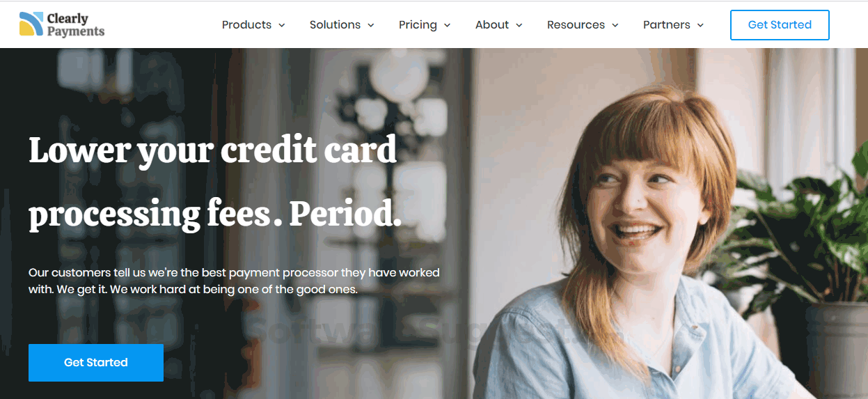Click the solid blue Get Started button
Image resolution: width=868 pixels, height=399 pixels.
click(x=96, y=362)
